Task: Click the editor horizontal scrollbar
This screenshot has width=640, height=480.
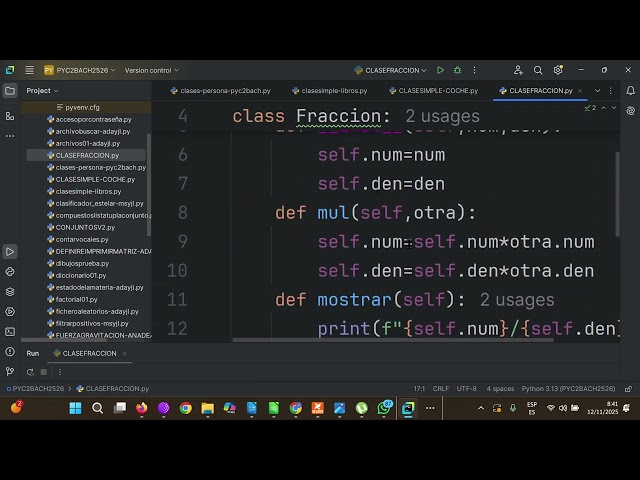Action: (x=393, y=340)
